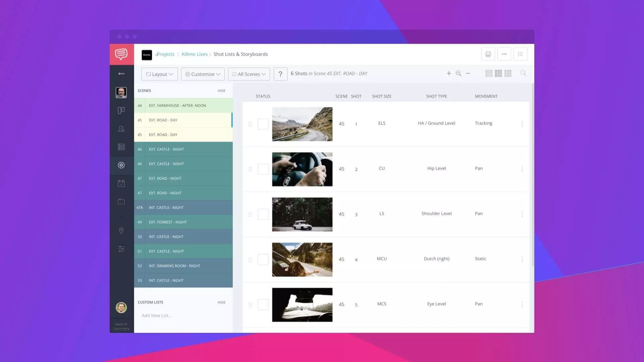Viewport: 644px width, 362px height.
Task: Hide the Scenes panel
Action: tap(221, 91)
